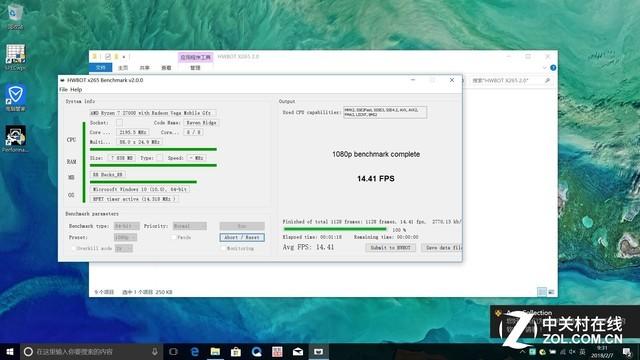
Task: Expand the Explorer ribbon with the chevron
Action: tap(544, 68)
